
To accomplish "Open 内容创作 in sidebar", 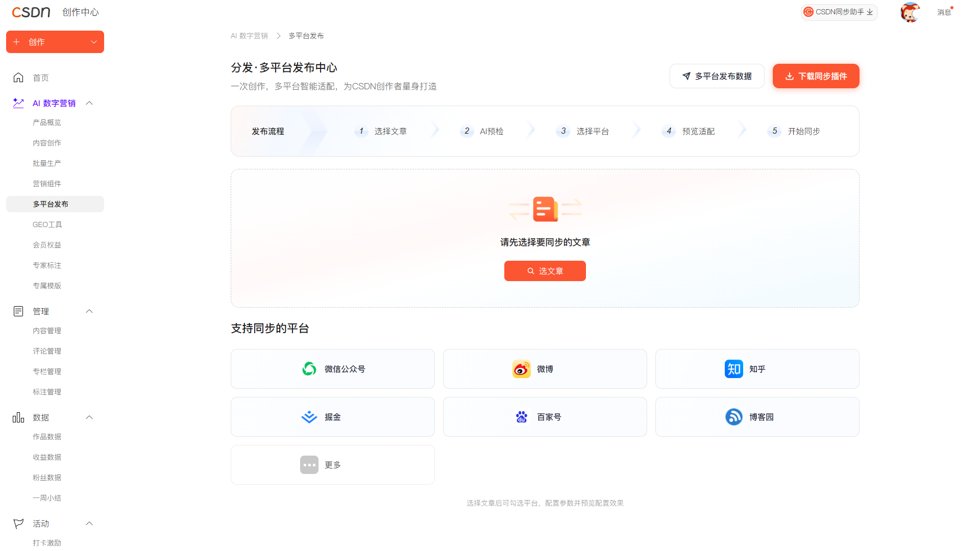I will [x=47, y=143].
